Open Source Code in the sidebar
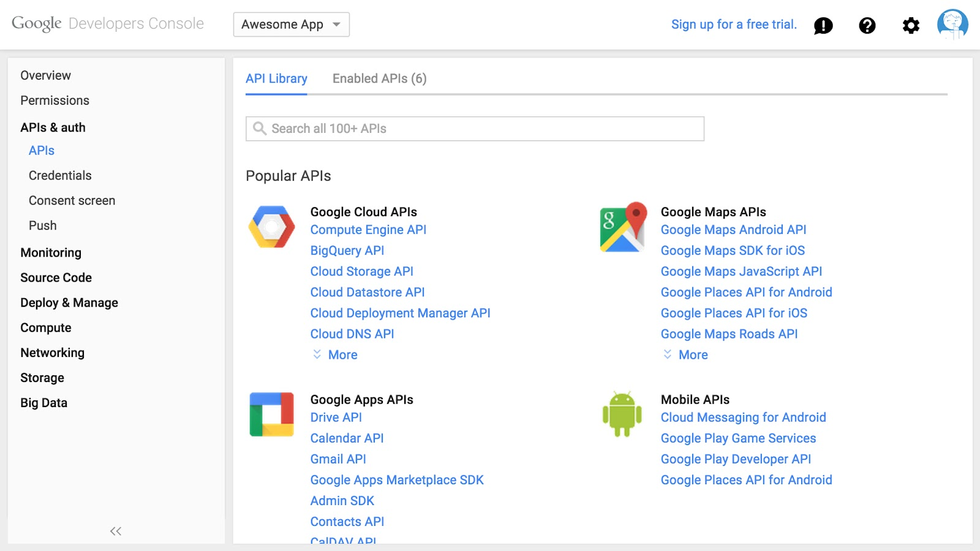 coord(56,278)
